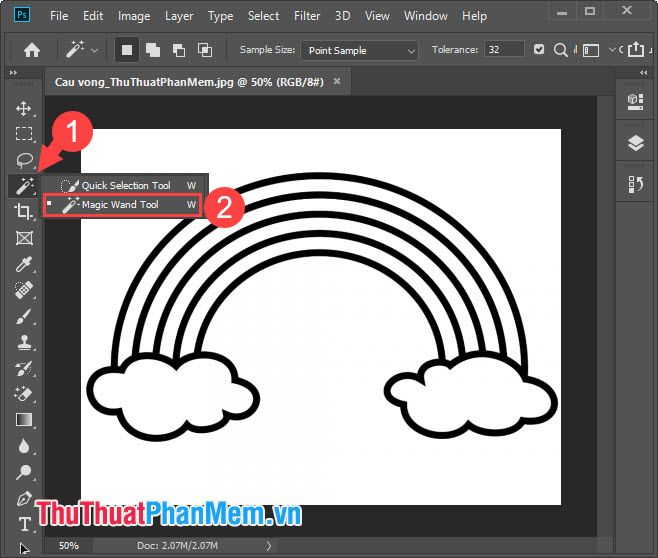Image resolution: width=658 pixels, height=558 pixels.
Task: Select the Clone Stamp tool
Action: (24, 342)
